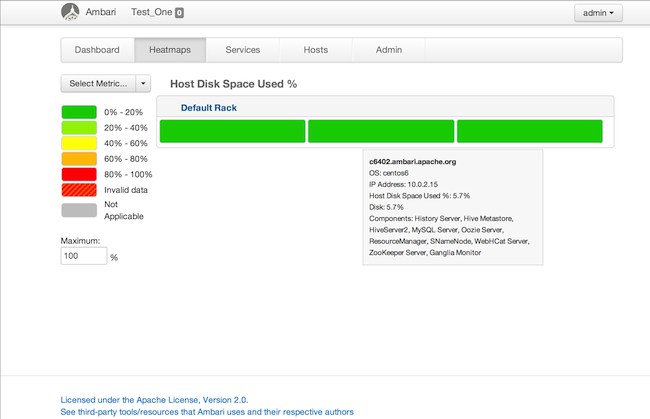Screen dimensions: 650x419
Task: Click the Not Applicable gray swatch
Action: pos(79,210)
